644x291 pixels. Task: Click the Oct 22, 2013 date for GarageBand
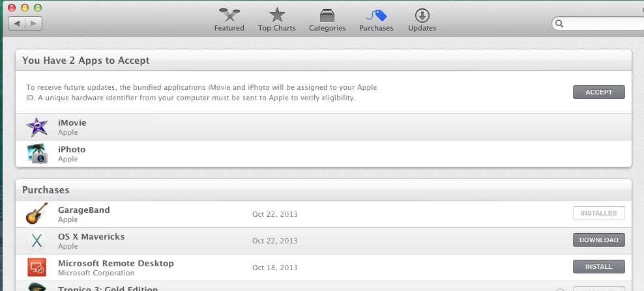(x=275, y=214)
